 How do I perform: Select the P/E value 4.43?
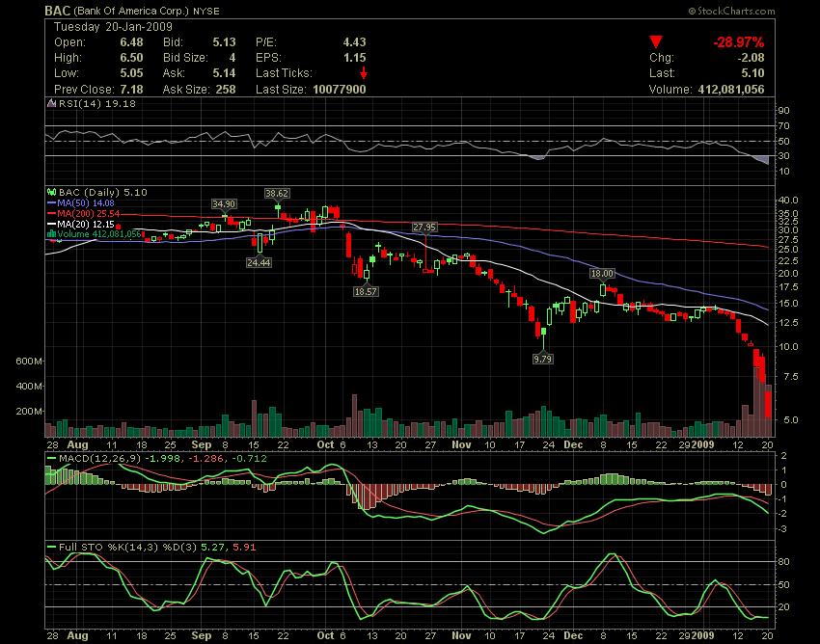point(355,42)
